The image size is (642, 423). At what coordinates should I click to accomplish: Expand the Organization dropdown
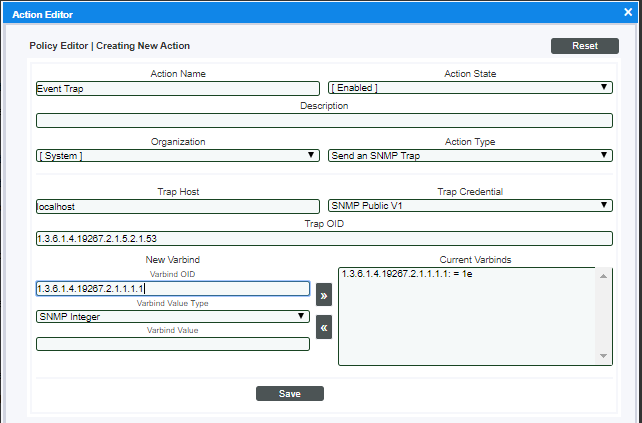click(x=177, y=156)
